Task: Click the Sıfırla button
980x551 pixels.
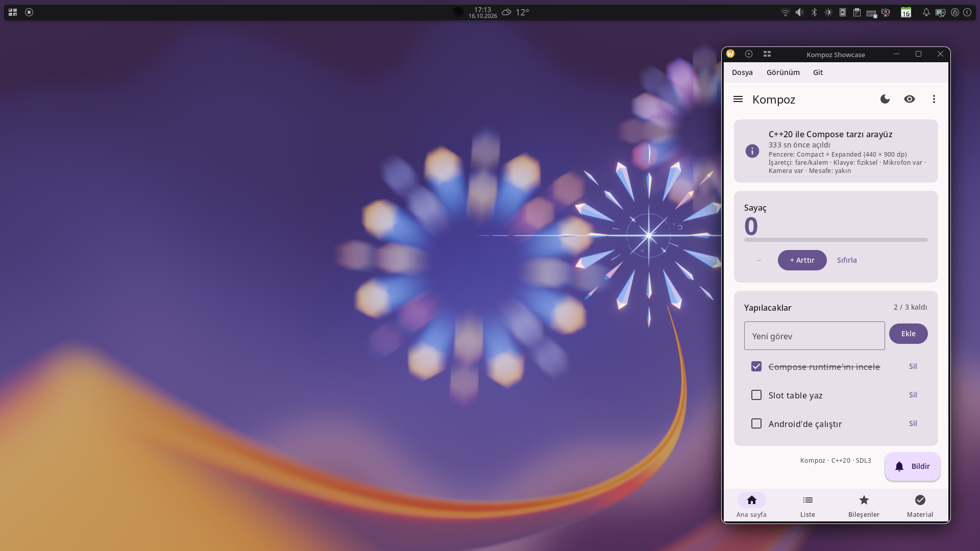Action: [x=847, y=260]
